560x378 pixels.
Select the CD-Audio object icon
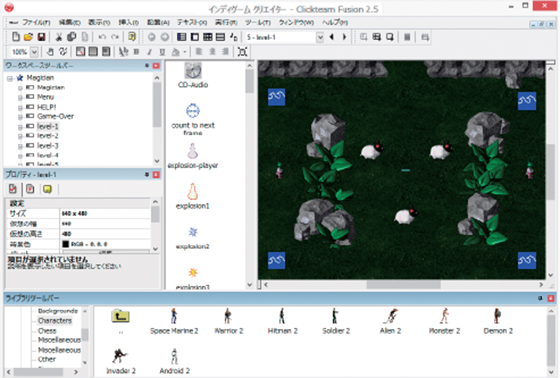(x=193, y=70)
